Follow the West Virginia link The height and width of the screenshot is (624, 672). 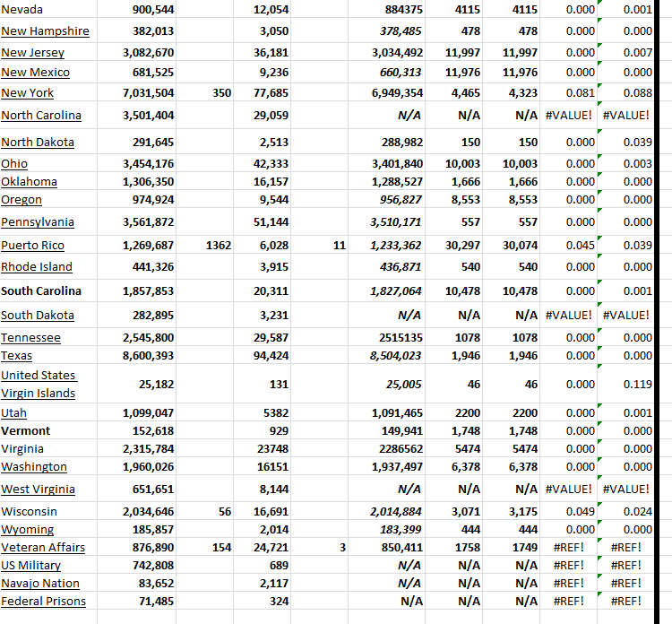pos(38,490)
